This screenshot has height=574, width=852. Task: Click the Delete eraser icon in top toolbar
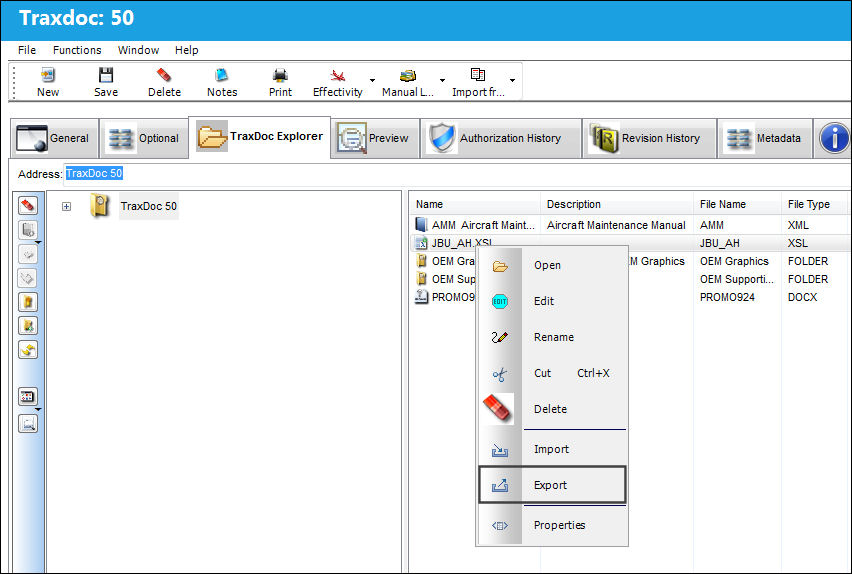pos(164,74)
